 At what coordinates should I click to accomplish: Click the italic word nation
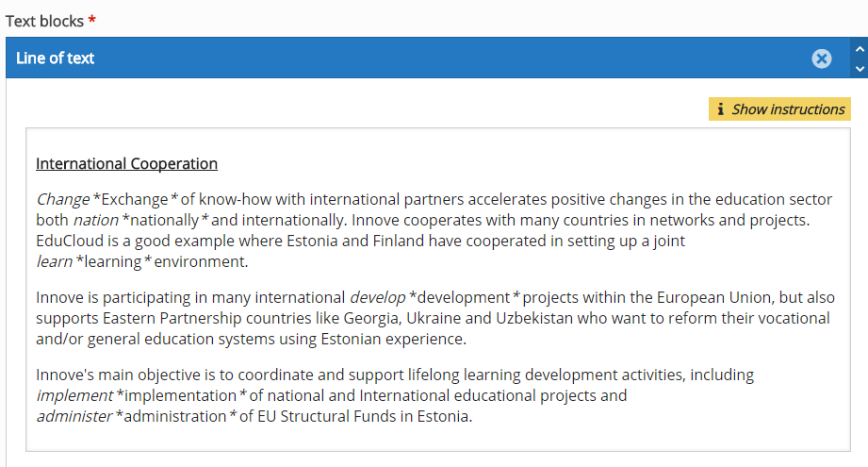(96, 221)
